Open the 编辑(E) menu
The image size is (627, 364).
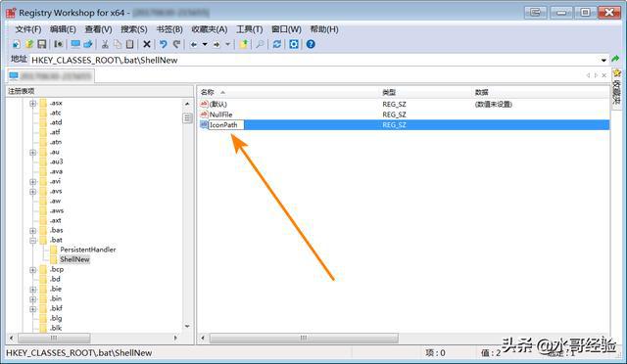63,29
